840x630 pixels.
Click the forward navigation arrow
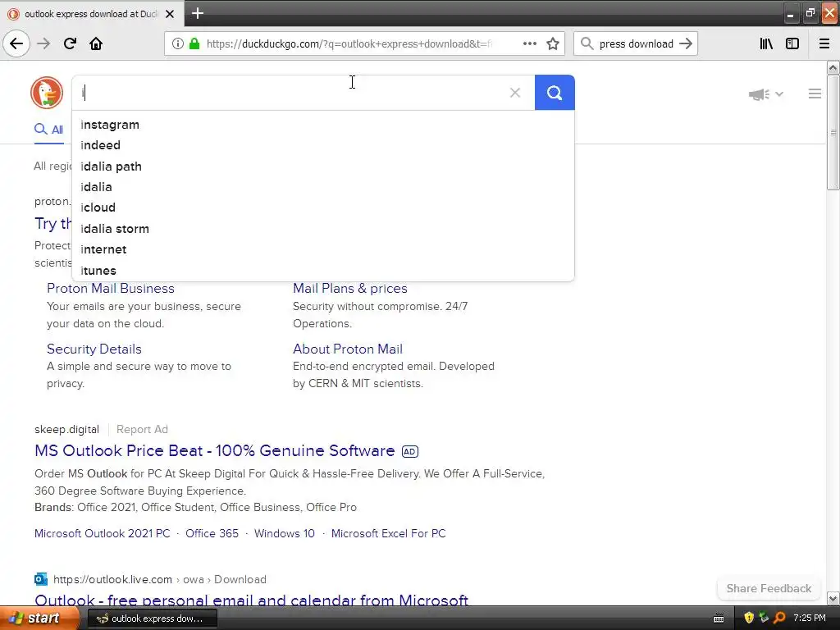coord(43,43)
